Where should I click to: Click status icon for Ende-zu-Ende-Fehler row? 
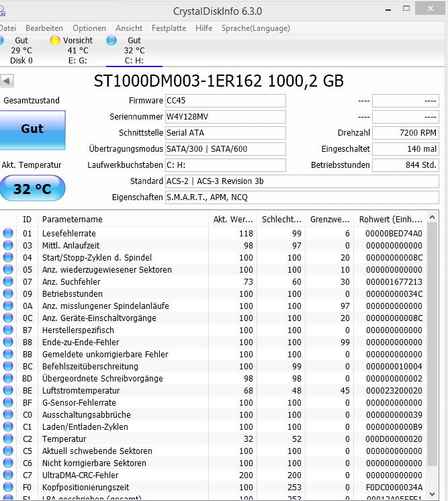coord(8,343)
